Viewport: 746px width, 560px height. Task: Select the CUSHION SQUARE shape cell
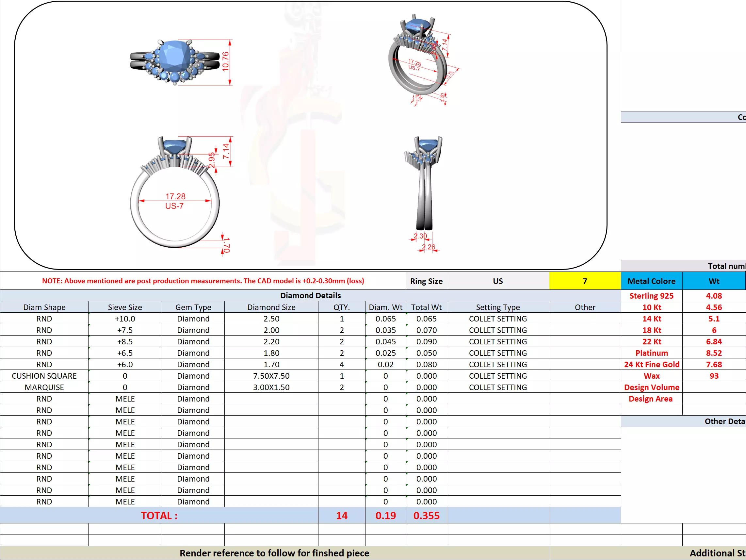[44, 376]
